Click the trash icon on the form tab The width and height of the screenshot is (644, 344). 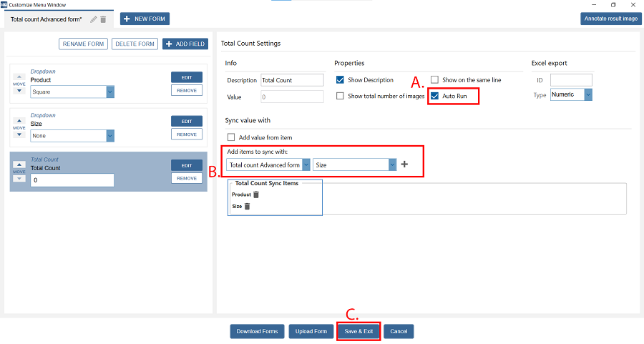pos(103,19)
